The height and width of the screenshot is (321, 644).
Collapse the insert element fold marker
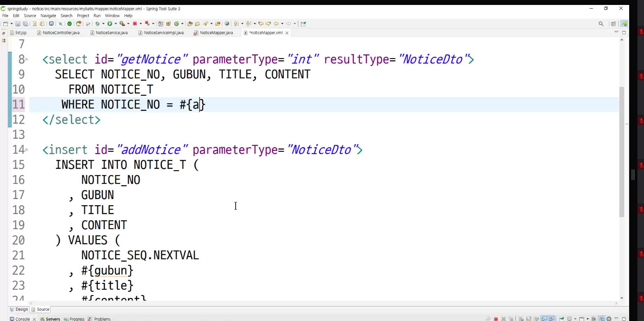[26, 150]
